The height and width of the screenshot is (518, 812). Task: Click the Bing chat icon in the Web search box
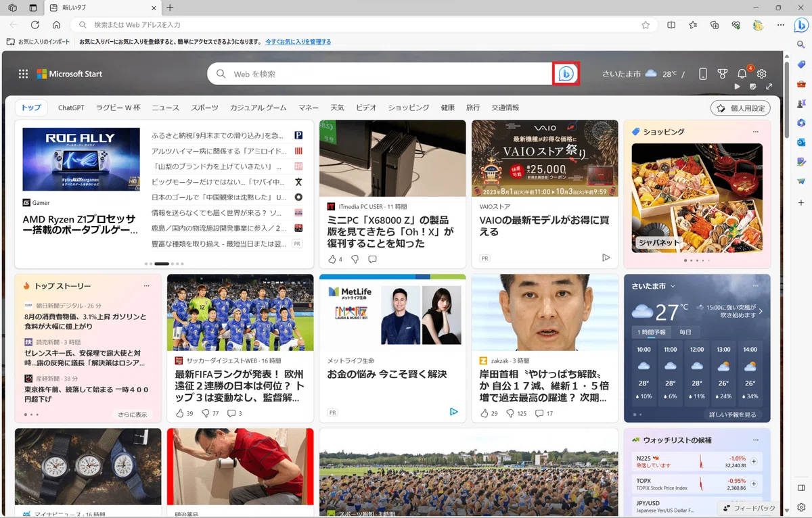click(x=566, y=74)
